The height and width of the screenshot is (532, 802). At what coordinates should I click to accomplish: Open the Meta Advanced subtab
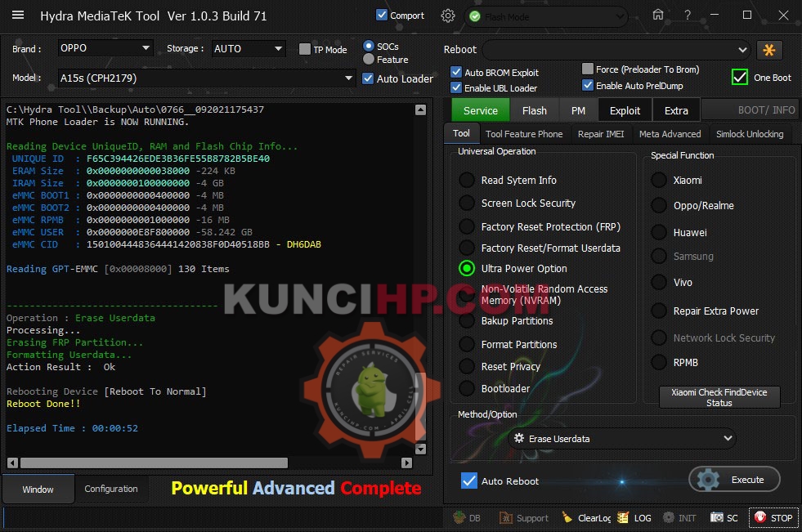670,134
